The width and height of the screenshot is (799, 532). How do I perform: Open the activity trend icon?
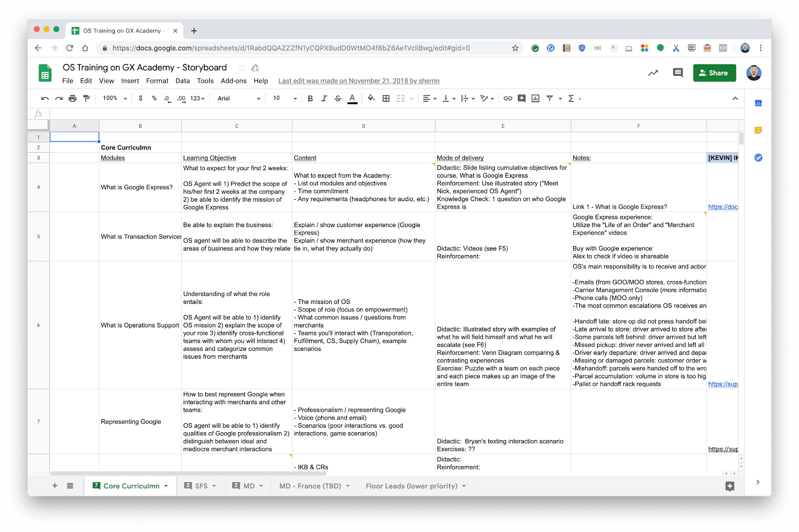653,73
